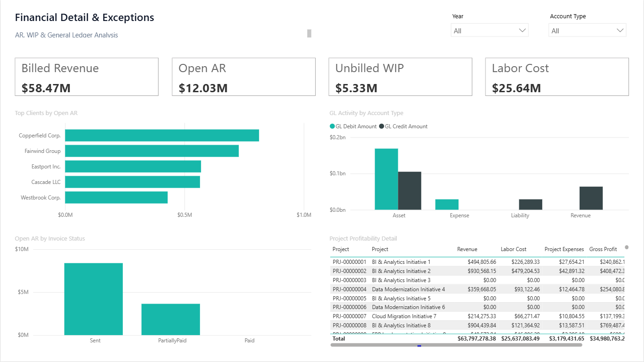Open the Account Type slicer dropdown
644x362 pixels.
point(587,31)
